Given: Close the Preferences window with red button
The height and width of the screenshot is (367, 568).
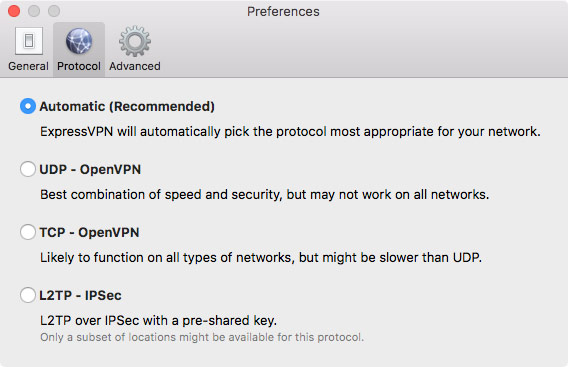Looking at the screenshot, I should point(14,11).
